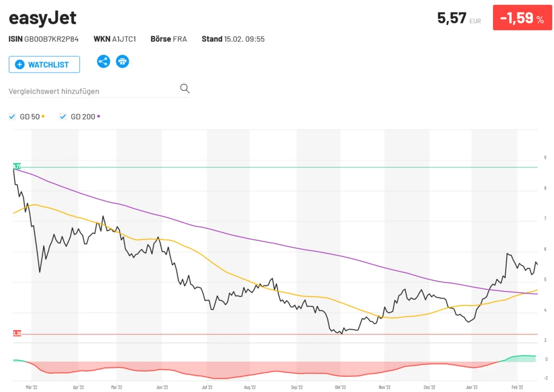Click the share icon

coord(104,61)
